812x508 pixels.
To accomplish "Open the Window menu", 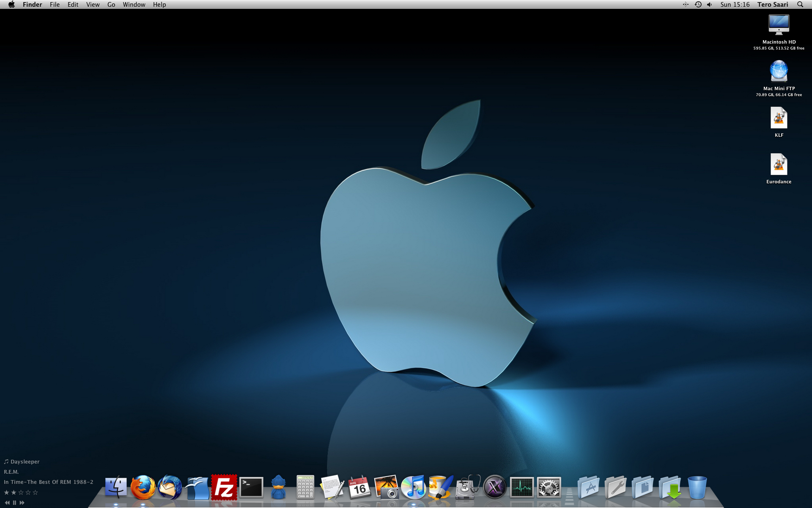I will [134, 5].
